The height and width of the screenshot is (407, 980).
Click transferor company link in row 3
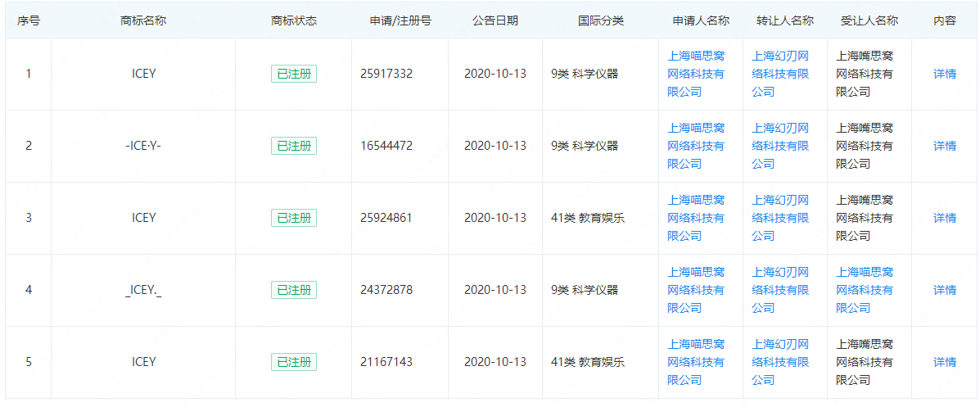pyautogui.click(x=780, y=218)
